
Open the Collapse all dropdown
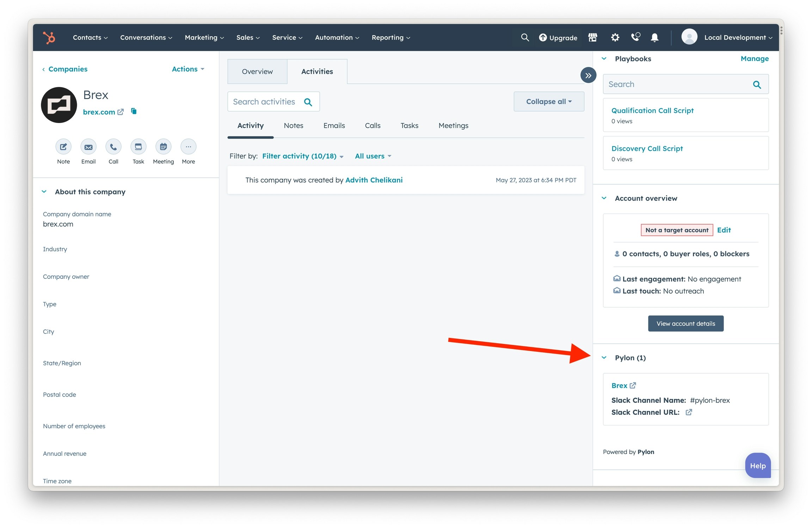tap(548, 102)
